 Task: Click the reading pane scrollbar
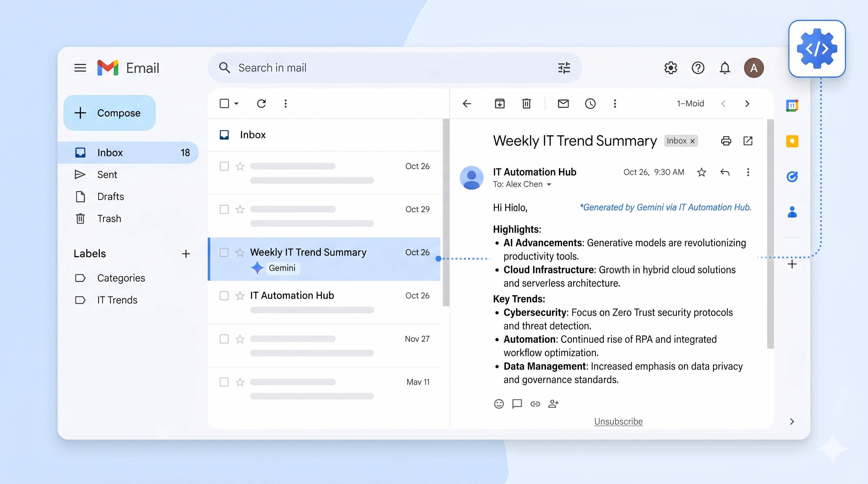[x=770, y=234]
